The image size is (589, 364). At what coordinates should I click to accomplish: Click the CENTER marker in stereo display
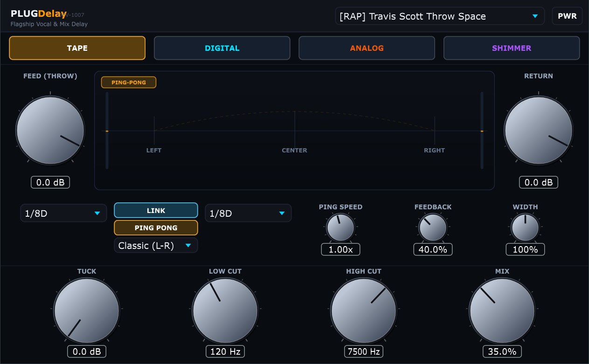[x=295, y=151]
